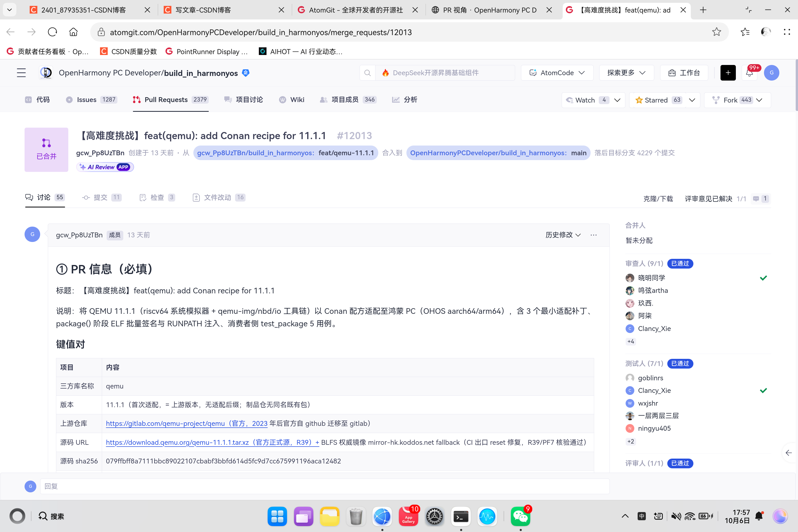Open the comment count icon near 1/1
The width and height of the screenshot is (798, 532).
761,198
